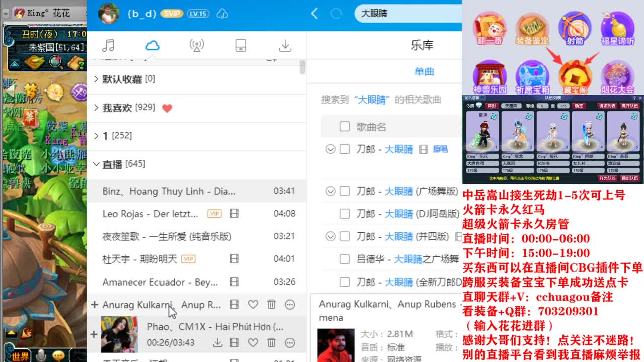
Task: Click the refresh icon beside the search box
Action: [x=336, y=14]
